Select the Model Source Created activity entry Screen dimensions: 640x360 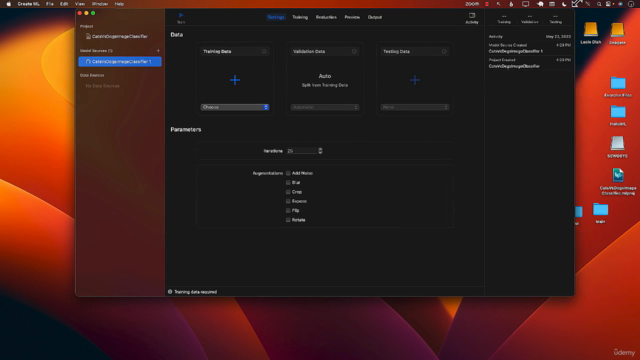tap(529, 49)
